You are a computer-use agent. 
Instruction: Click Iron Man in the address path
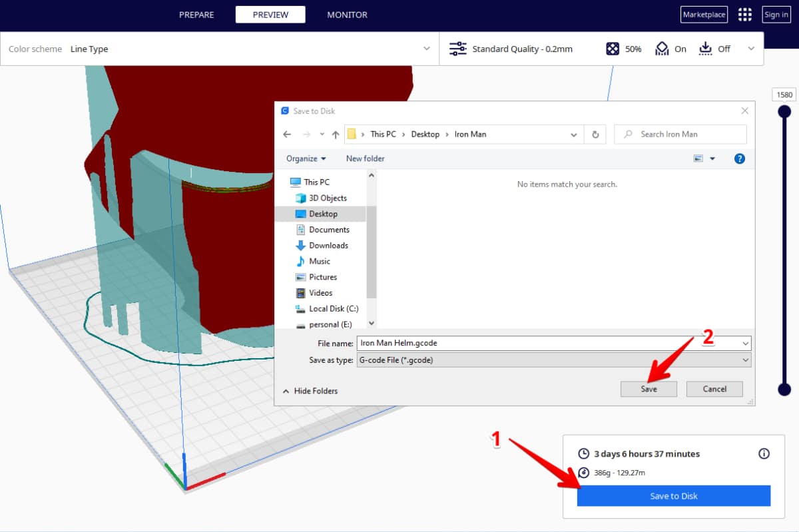tap(470, 134)
